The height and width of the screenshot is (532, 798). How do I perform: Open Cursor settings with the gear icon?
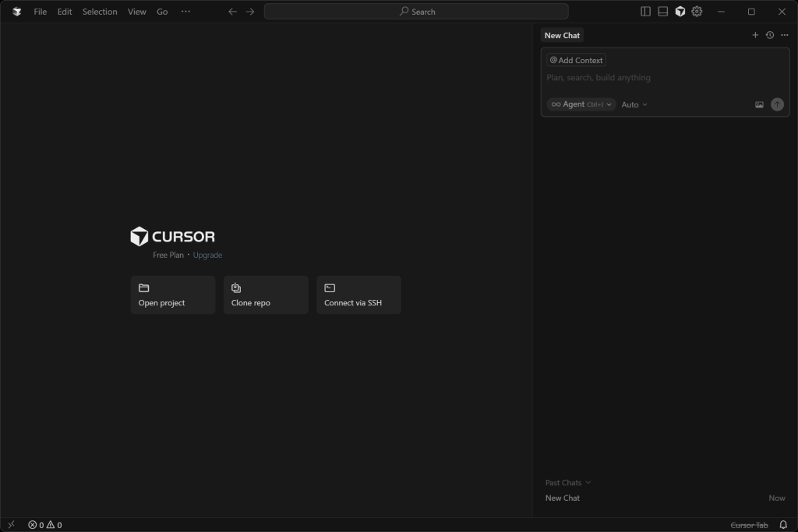point(696,11)
